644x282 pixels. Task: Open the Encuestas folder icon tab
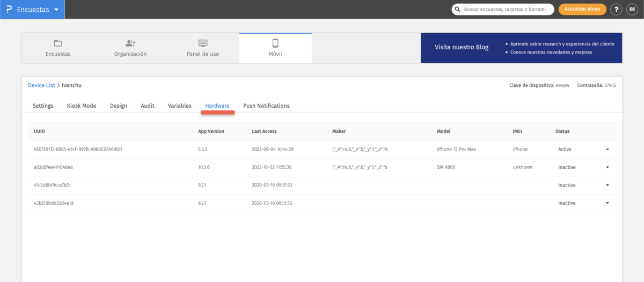click(58, 43)
